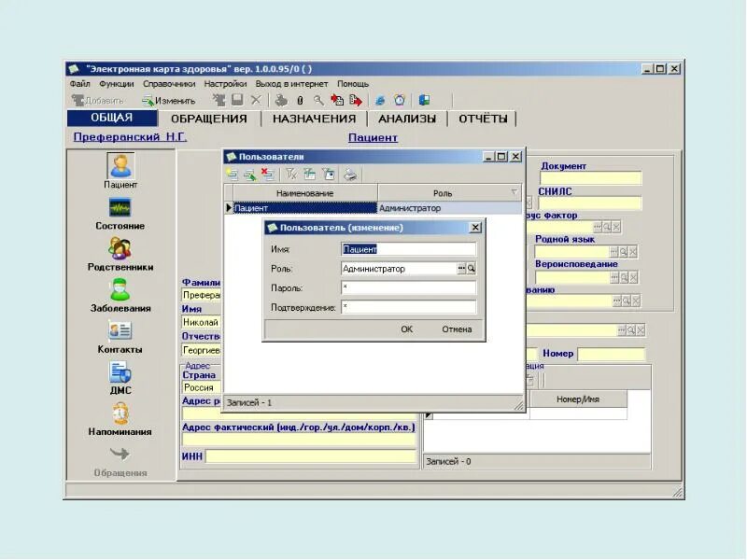Switch to the АНАЛИЗЫ tab

(x=407, y=119)
